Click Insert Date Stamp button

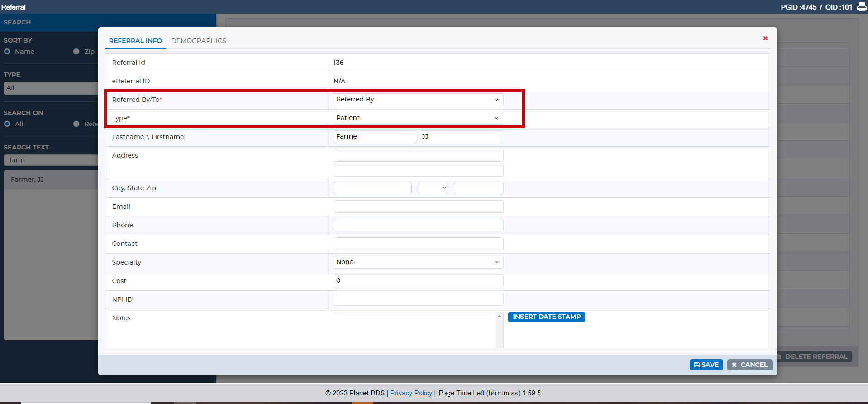tap(546, 317)
